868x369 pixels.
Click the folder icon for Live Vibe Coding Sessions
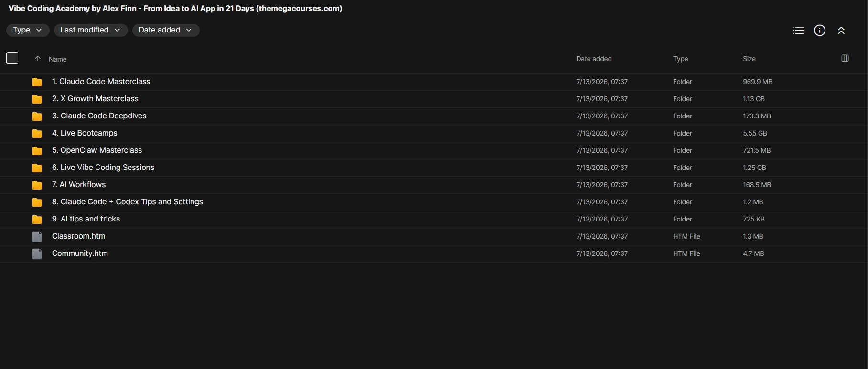[37, 168]
